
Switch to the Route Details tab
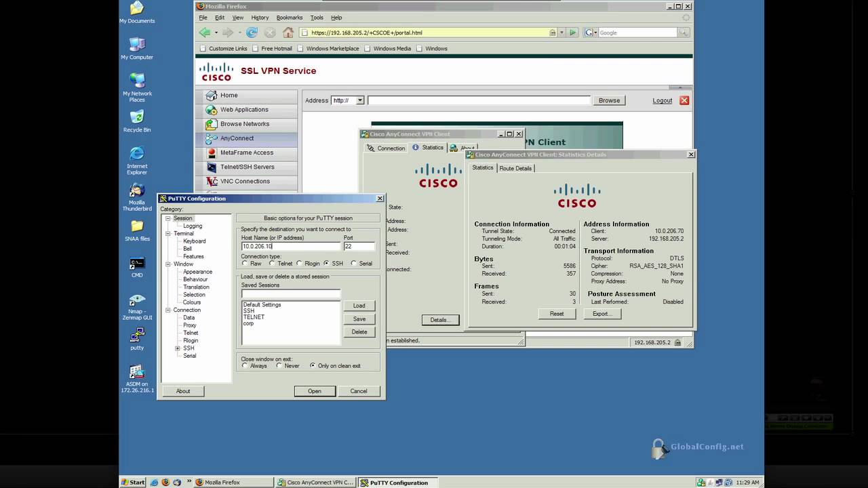[515, 168]
